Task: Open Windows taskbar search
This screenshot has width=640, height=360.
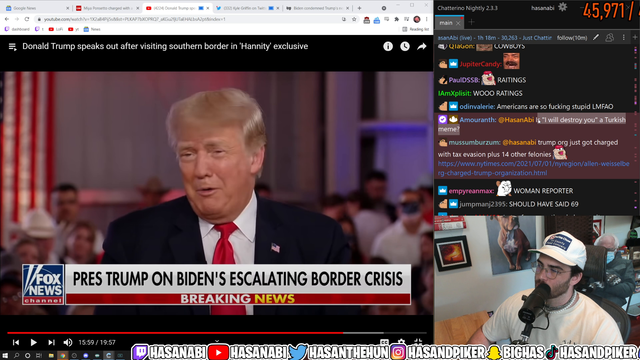Action: (x=16, y=356)
